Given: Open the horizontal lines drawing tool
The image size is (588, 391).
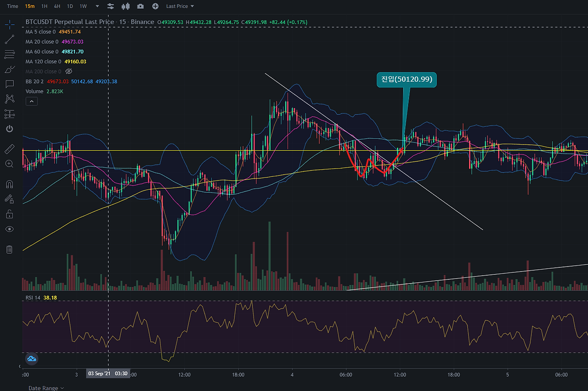Looking at the screenshot, I should pos(9,55).
